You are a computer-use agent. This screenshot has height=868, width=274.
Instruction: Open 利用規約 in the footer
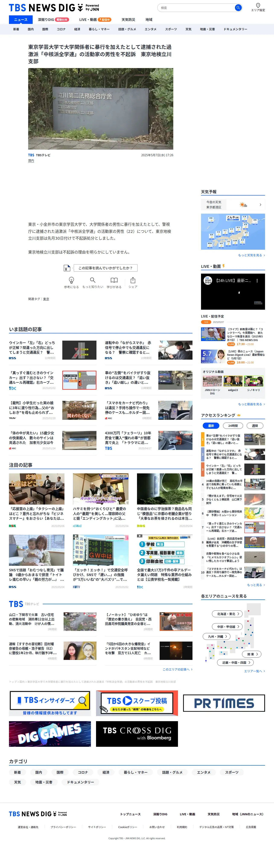pyautogui.click(x=182, y=827)
